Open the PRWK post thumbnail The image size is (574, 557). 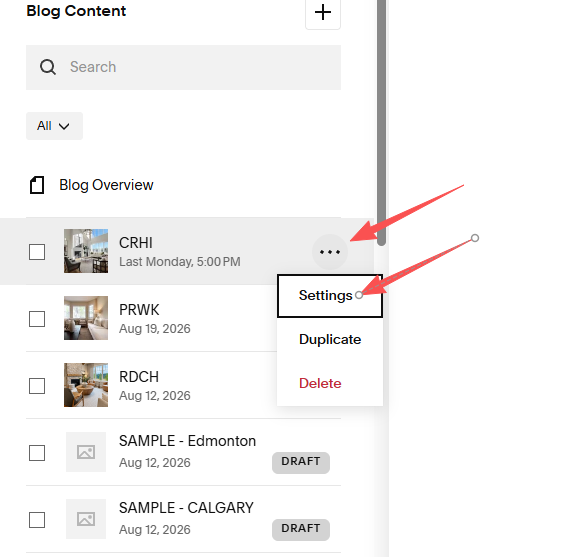coord(86,318)
